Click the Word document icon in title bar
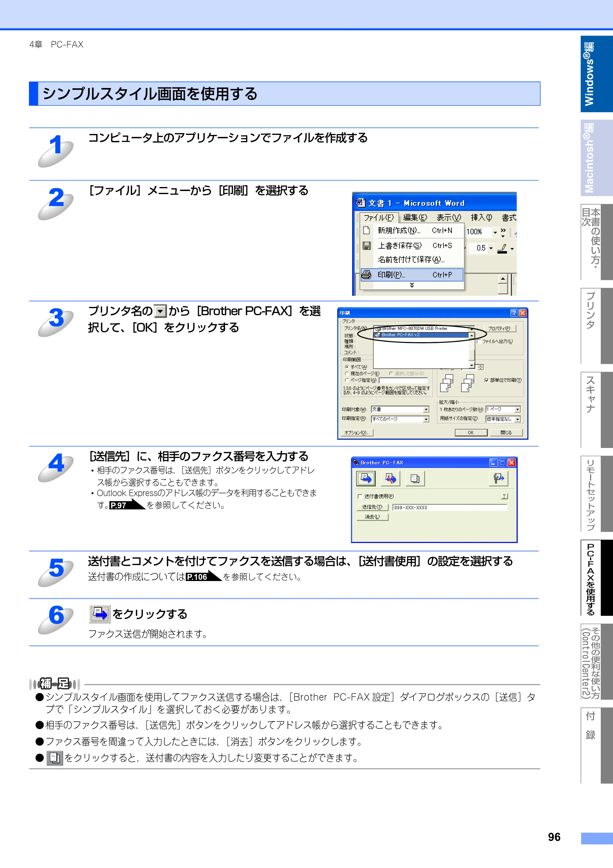 (x=360, y=203)
